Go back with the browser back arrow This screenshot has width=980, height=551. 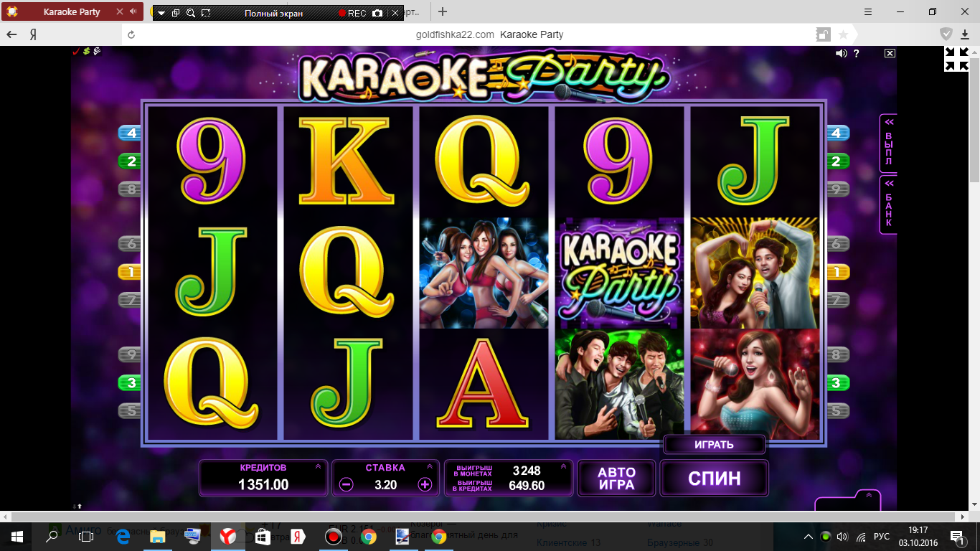coord(11,34)
